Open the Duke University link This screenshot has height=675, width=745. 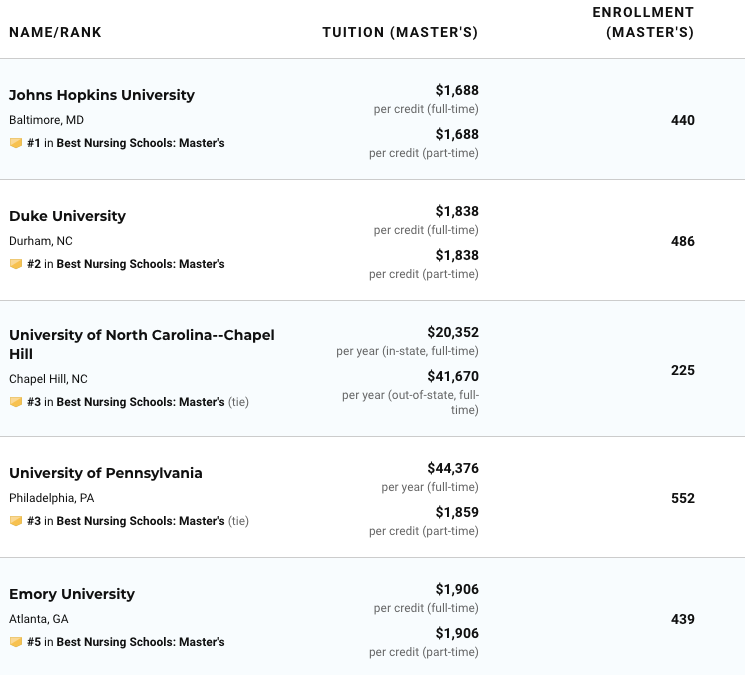click(67, 216)
